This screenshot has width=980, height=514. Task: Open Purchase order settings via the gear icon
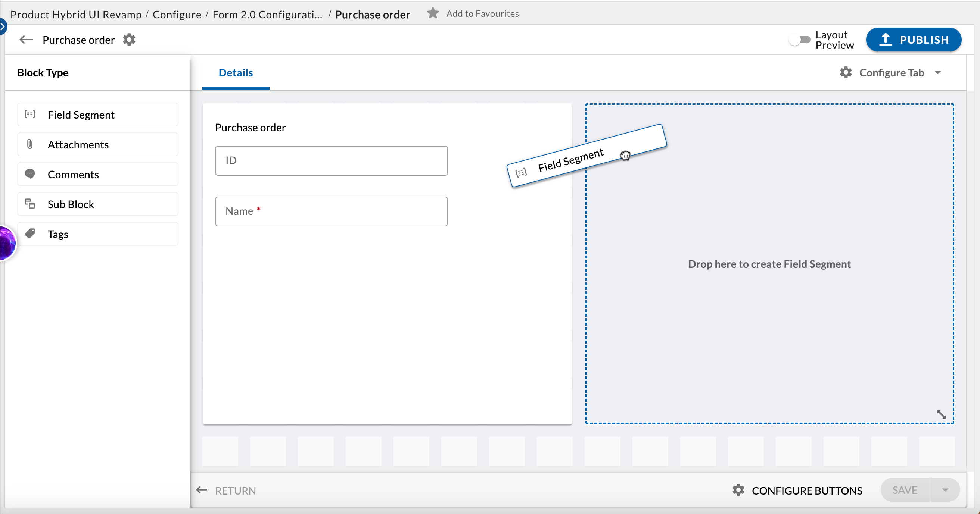click(129, 40)
